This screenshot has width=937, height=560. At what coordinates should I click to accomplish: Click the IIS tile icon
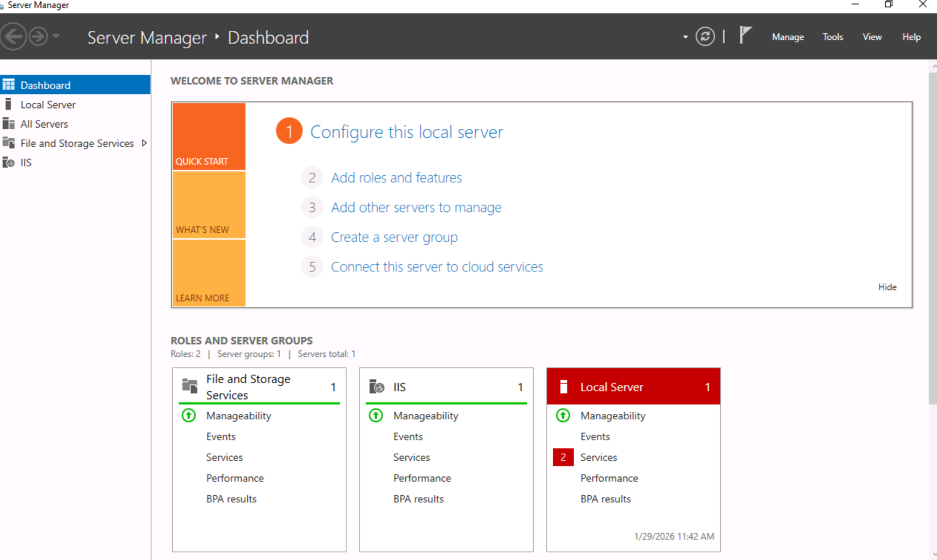377,387
